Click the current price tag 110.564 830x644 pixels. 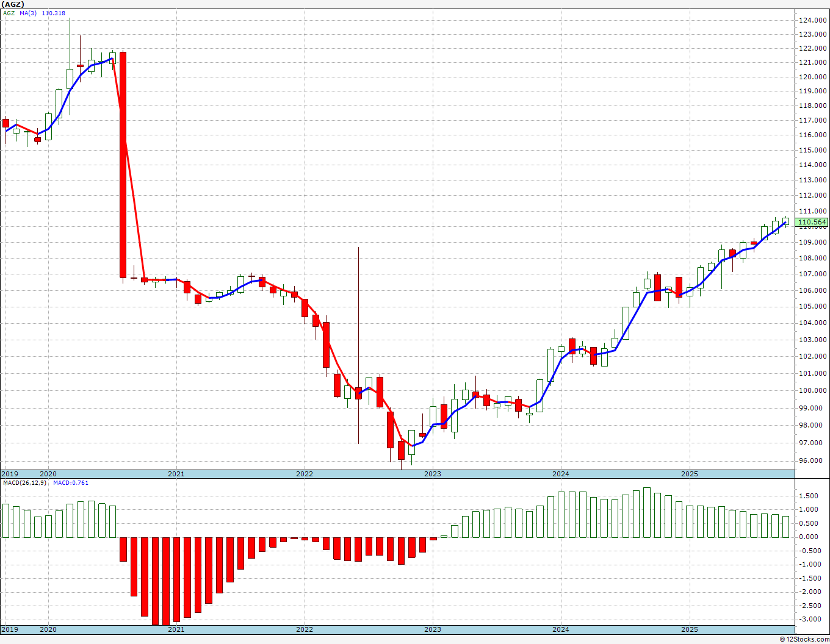click(x=812, y=223)
